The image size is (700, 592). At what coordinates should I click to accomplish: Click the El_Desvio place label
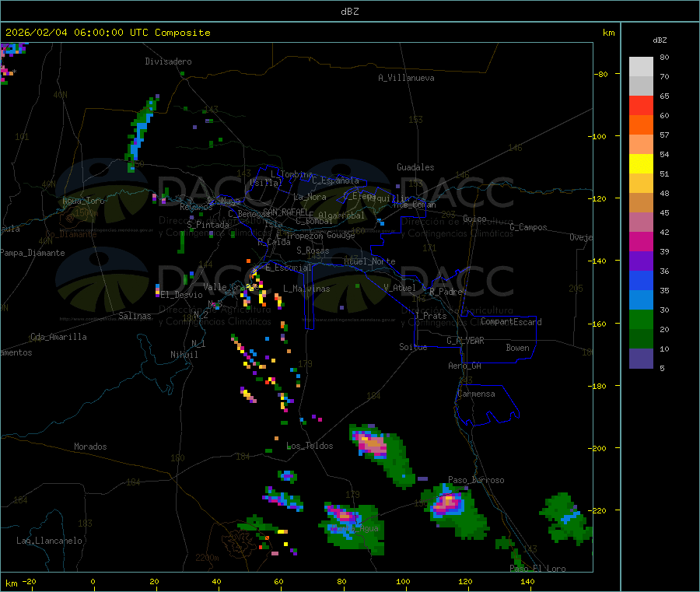coord(182,295)
